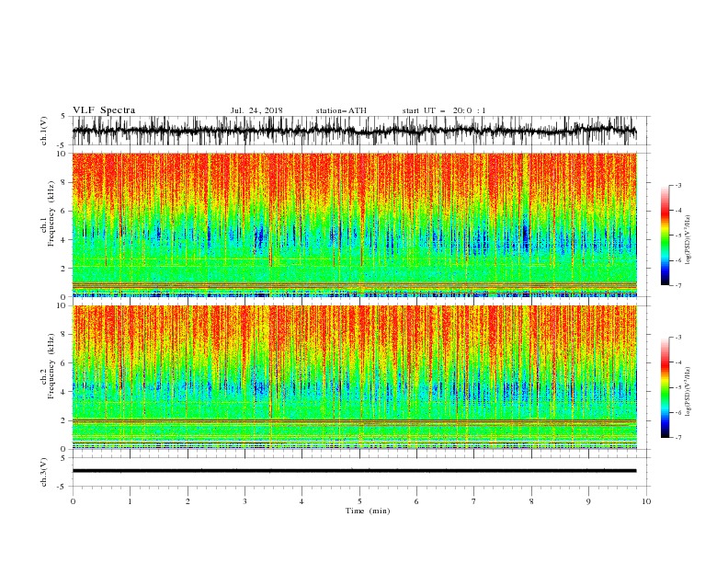Click the "2" time-axis tick label
Image resolution: width=728 pixels, height=563 pixels.
(188, 501)
